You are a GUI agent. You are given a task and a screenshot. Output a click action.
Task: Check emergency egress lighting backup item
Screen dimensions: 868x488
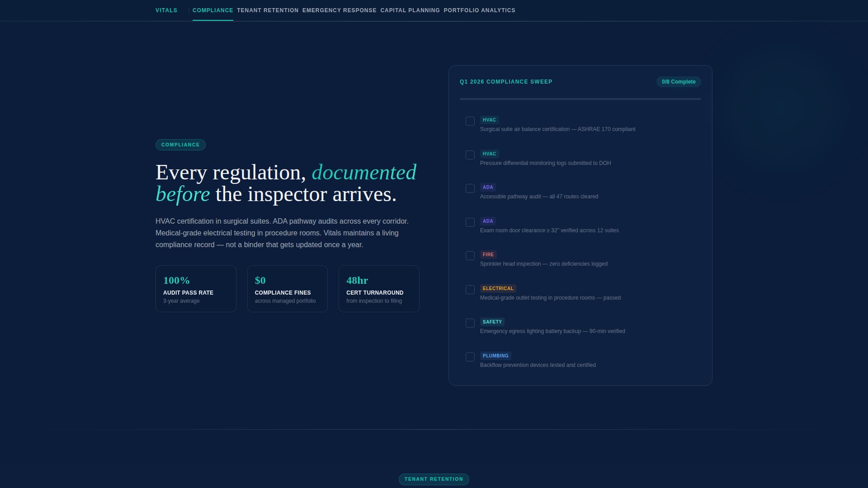click(x=470, y=323)
